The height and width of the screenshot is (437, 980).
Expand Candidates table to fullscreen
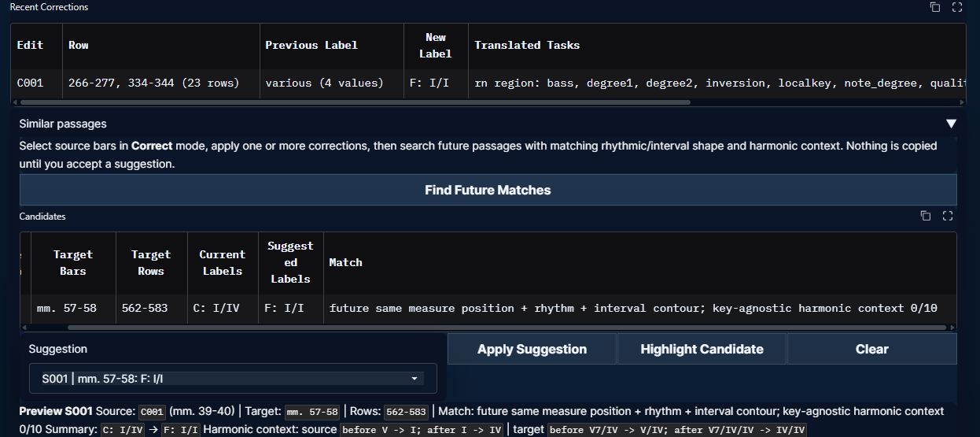[948, 216]
